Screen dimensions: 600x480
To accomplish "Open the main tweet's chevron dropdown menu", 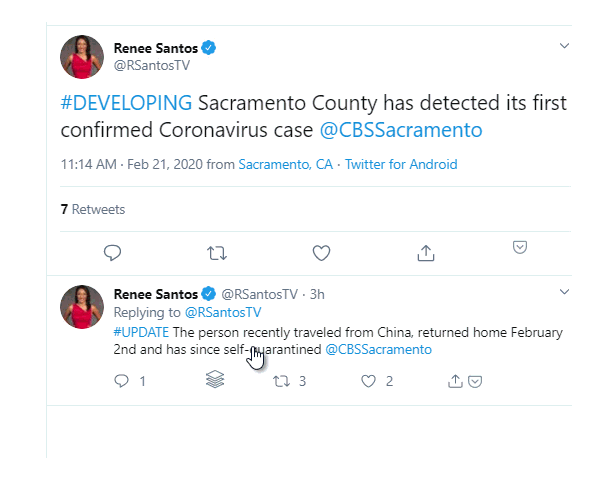I will point(564,46).
